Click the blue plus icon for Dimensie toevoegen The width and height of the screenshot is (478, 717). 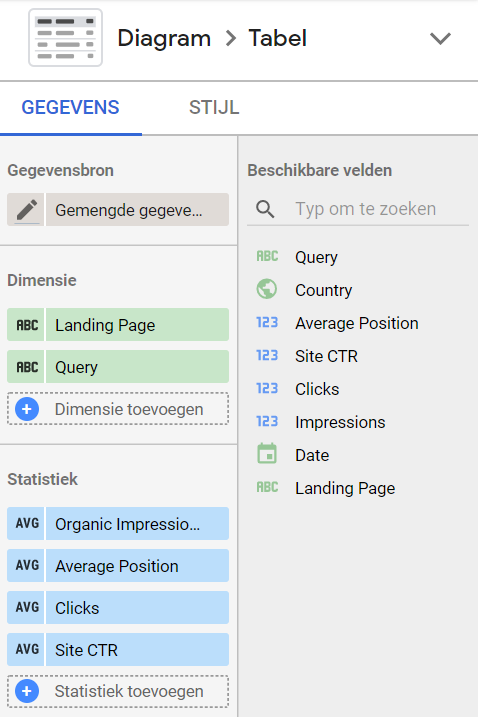[x=27, y=409]
